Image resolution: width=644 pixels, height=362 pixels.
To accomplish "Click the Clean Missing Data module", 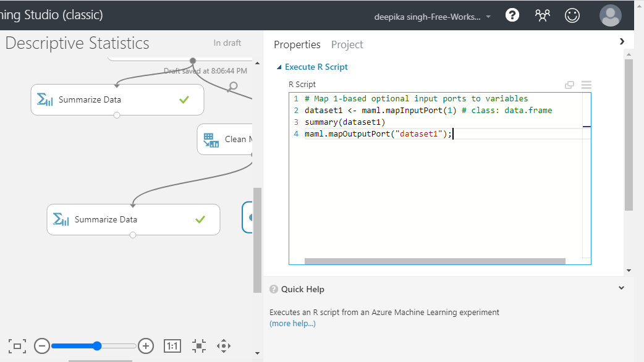I will click(225, 140).
